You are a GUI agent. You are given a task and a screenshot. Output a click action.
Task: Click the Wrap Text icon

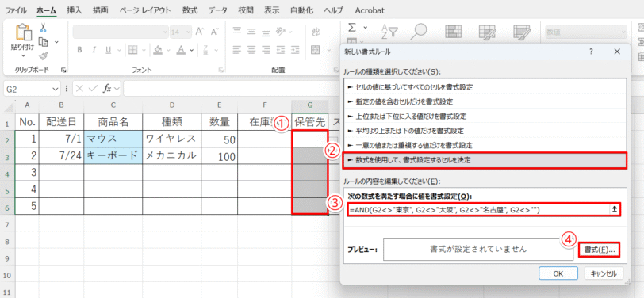(x=316, y=32)
